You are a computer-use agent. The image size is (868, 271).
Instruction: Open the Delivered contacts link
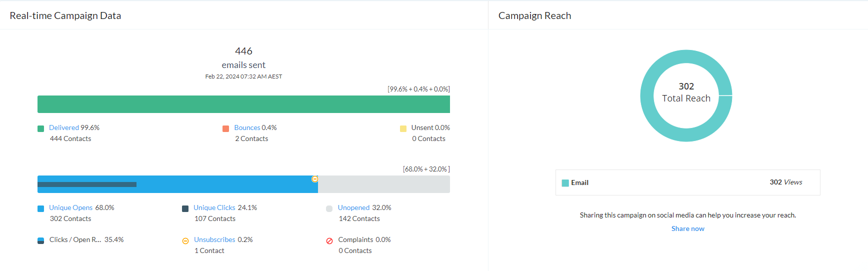click(64, 128)
